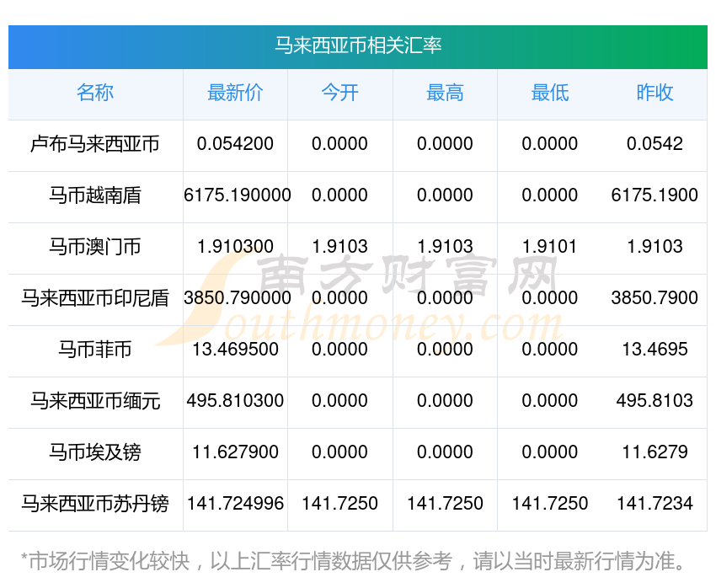Viewport: 716px width, 588px height.
Task: Click previous close value 141.7234
Action: click(655, 504)
